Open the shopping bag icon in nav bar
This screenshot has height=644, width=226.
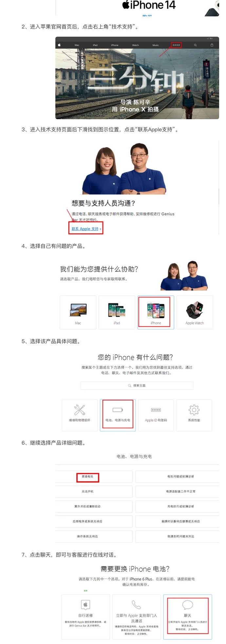212,45
